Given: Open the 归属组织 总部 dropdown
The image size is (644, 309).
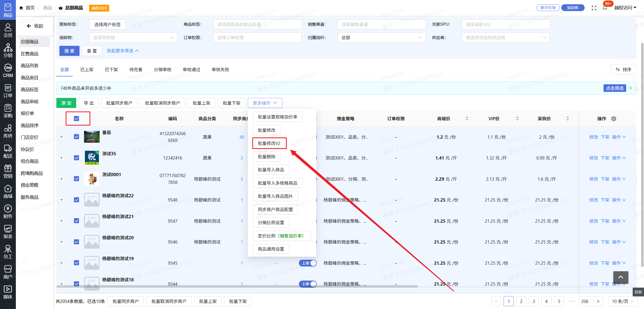Looking at the screenshot, I should click(381, 37).
